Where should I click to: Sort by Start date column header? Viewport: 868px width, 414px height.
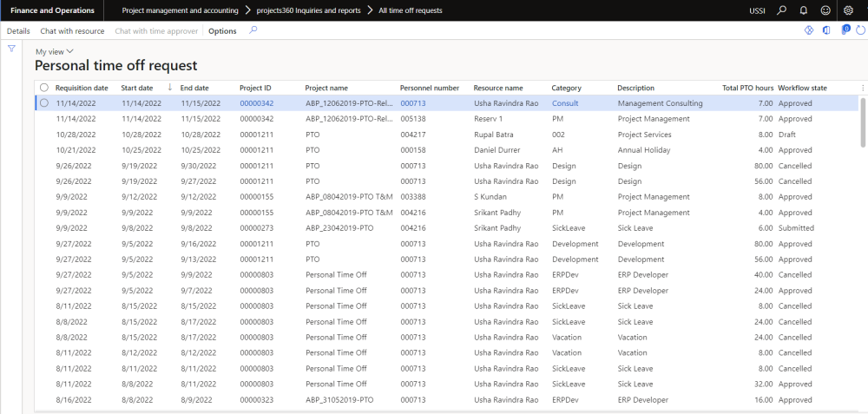pos(137,88)
